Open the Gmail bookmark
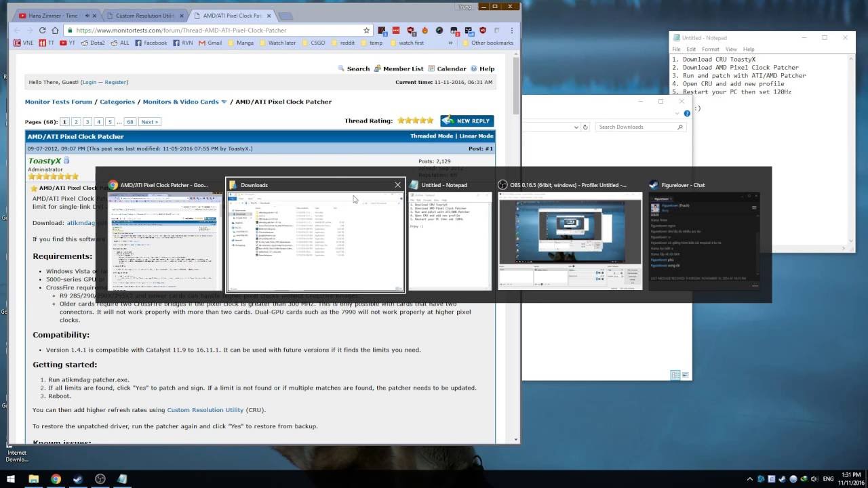 point(210,43)
